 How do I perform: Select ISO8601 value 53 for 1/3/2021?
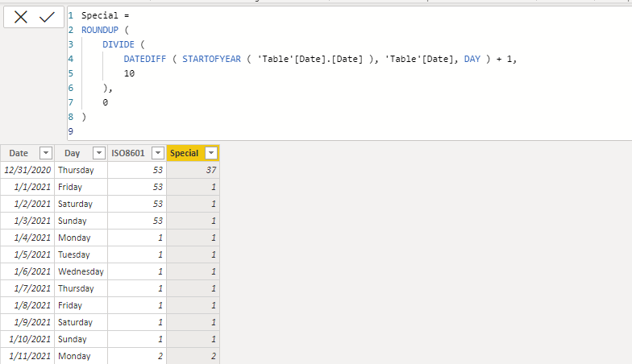137,221
